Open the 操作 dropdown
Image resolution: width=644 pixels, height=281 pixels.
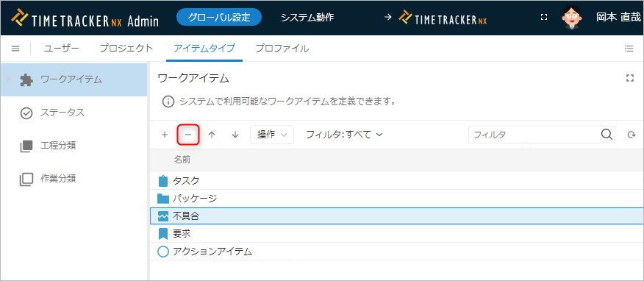point(272,135)
